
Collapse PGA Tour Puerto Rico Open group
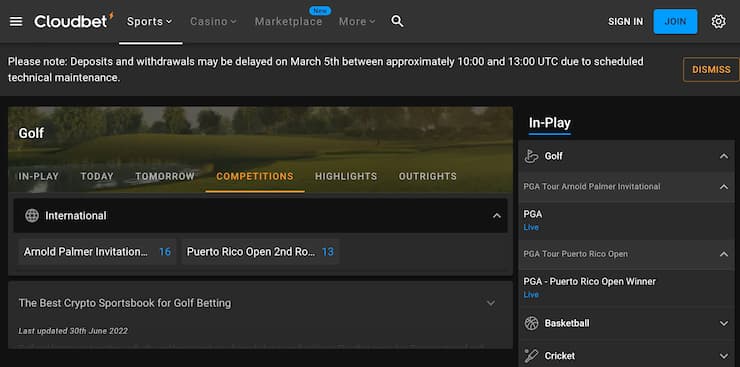point(724,254)
